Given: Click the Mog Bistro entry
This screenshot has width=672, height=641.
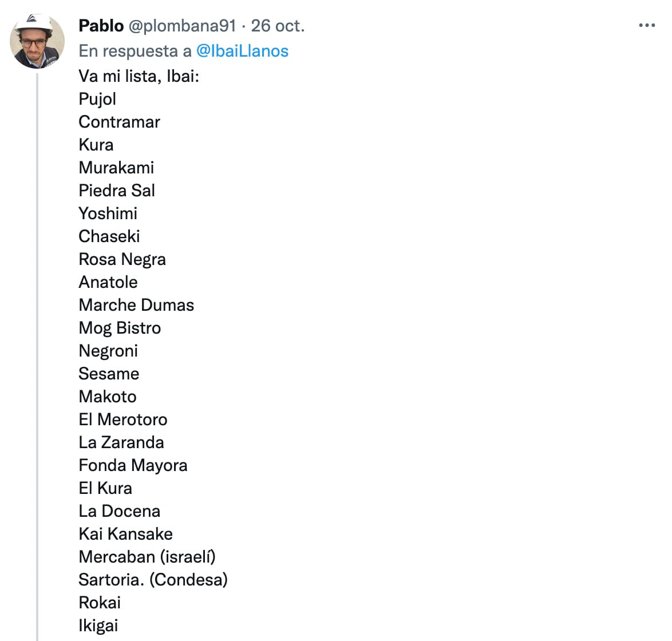Looking at the screenshot, I should click(120, 328).
